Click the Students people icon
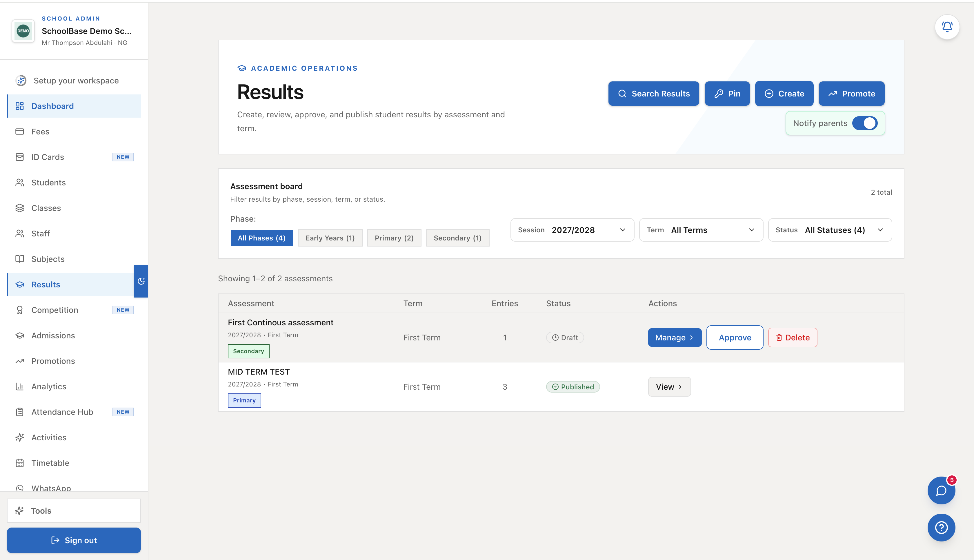974x560 pixels. click(20, 182)
